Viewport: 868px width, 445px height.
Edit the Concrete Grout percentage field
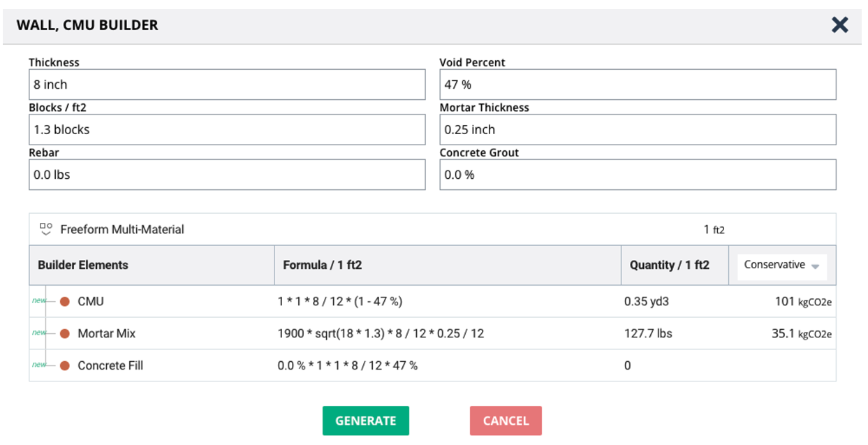637,175
